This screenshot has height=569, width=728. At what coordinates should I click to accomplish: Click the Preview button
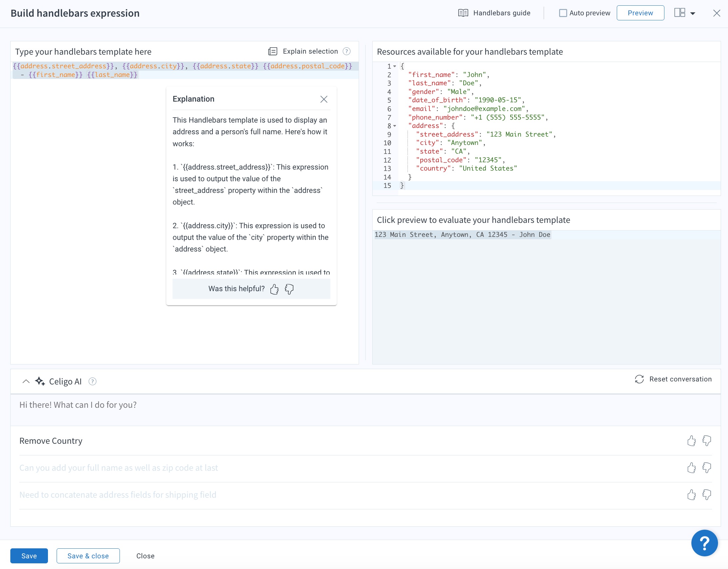640,13
